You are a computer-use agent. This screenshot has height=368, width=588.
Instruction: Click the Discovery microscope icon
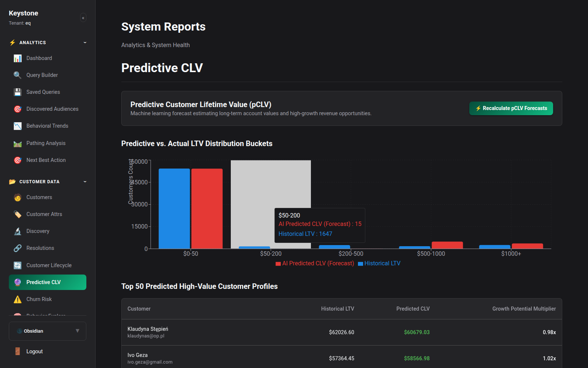18,231
